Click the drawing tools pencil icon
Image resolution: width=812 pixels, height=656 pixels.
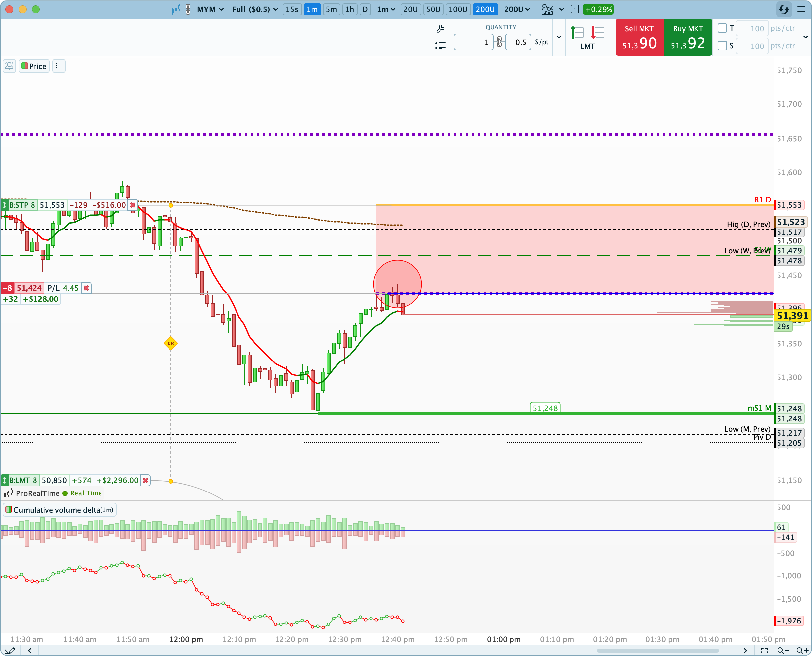pos(9,650)
